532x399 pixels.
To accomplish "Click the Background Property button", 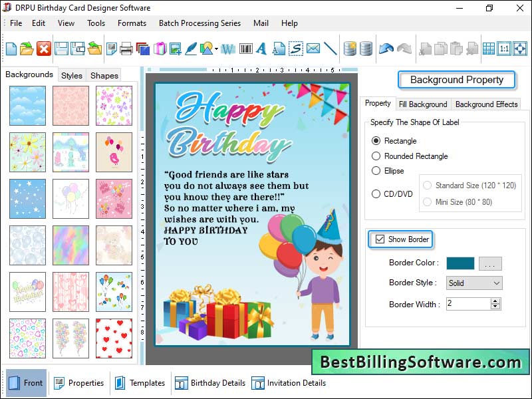I will [x=457, y=79].
